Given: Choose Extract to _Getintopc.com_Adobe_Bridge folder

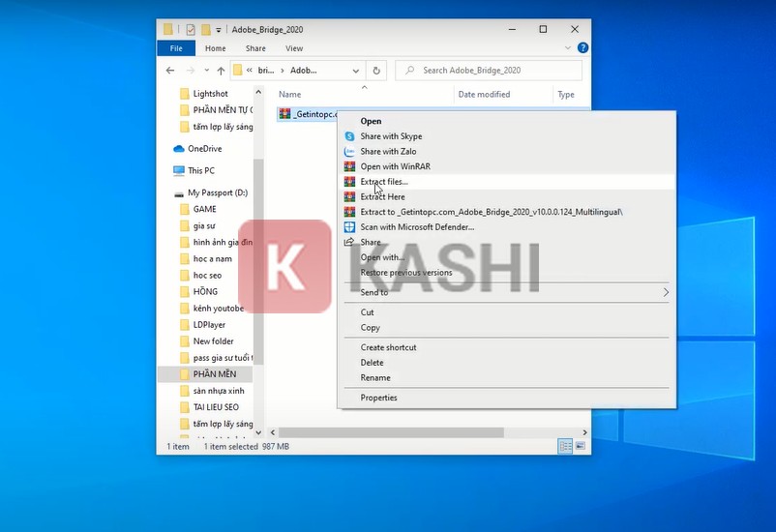Looking at the screenshot, I should [507, 212].
